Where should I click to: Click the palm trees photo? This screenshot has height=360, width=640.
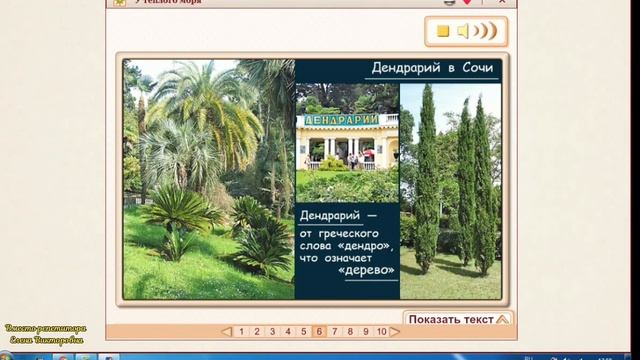209,179
